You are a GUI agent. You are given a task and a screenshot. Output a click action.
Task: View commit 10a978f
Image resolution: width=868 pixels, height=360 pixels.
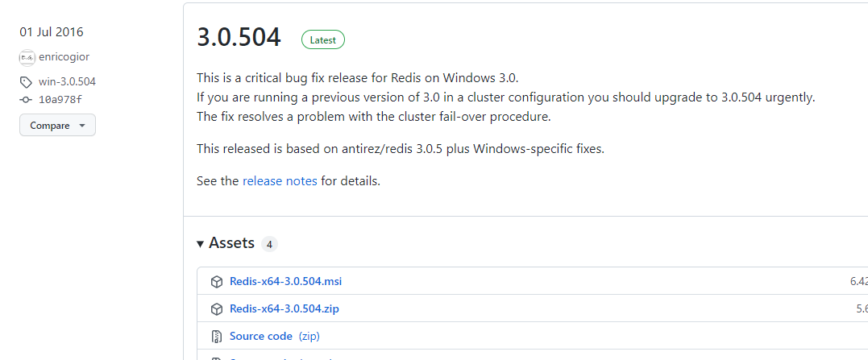pyautogui.click(x=60, y=100)
